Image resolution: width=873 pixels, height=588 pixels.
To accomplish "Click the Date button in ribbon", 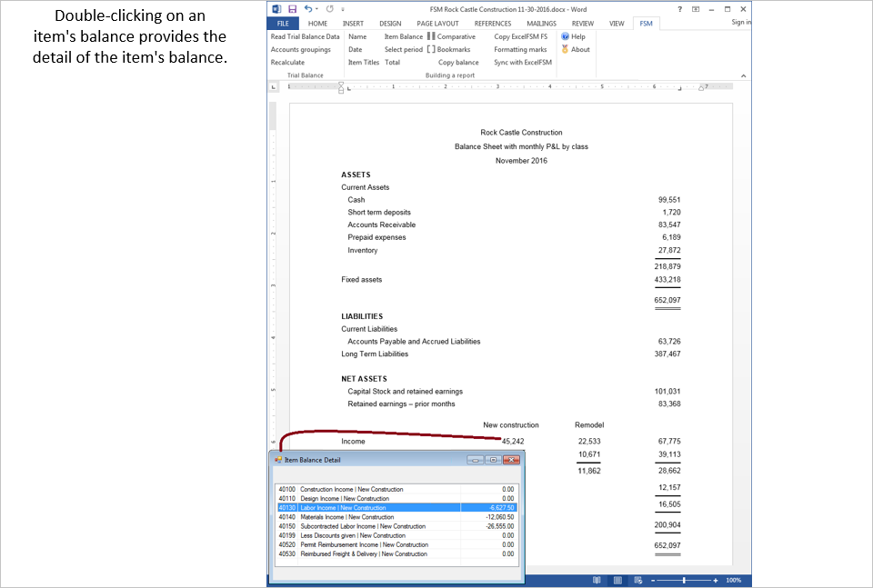I will (356, 49).
